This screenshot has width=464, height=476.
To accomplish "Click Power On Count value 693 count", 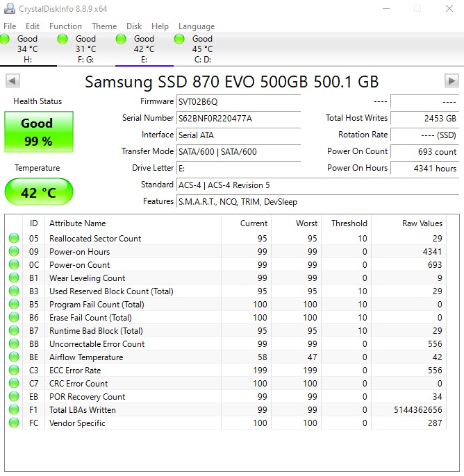I will [x=424, y=152].
